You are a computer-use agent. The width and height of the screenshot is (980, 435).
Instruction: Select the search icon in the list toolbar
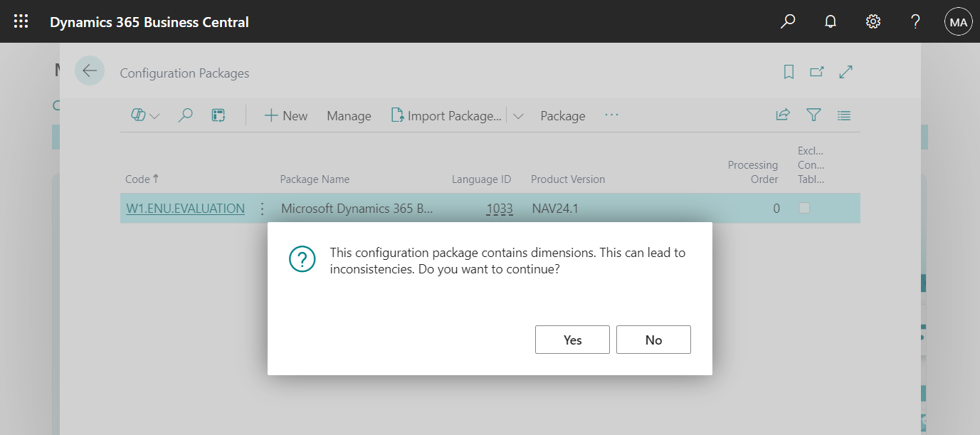185,115
